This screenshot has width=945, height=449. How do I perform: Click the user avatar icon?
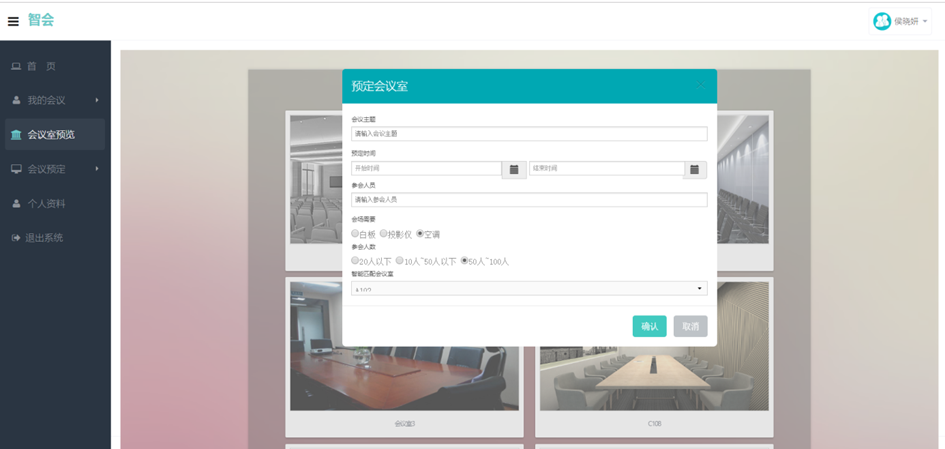[882, 21]
